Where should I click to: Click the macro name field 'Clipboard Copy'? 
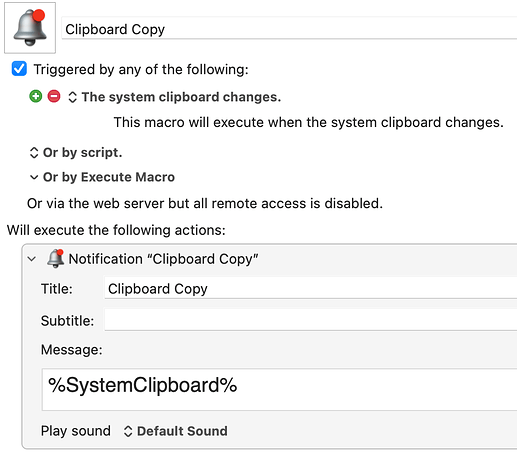tap(289, 29)
